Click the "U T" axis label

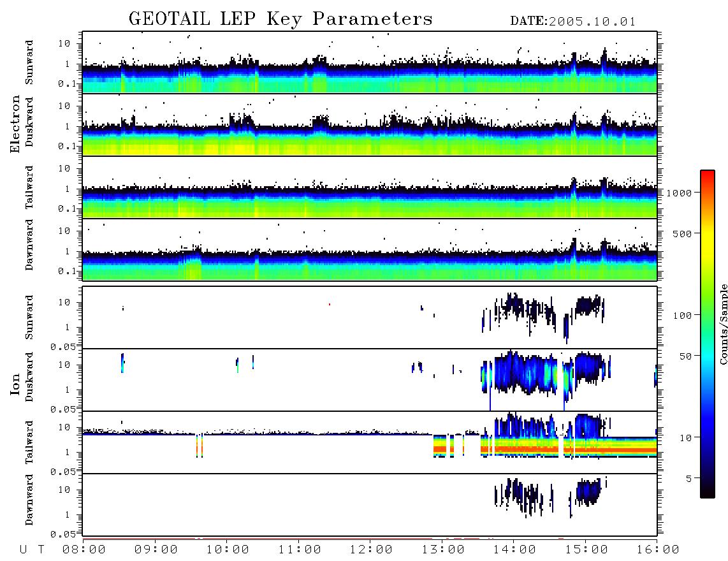tap(32, 550)
